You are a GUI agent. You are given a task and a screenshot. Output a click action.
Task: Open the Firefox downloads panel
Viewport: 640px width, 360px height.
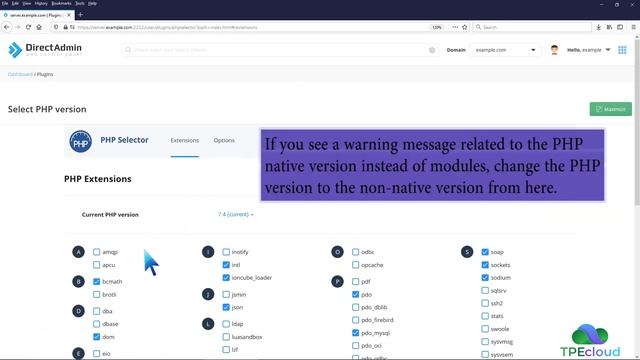(x=598, y=27)
